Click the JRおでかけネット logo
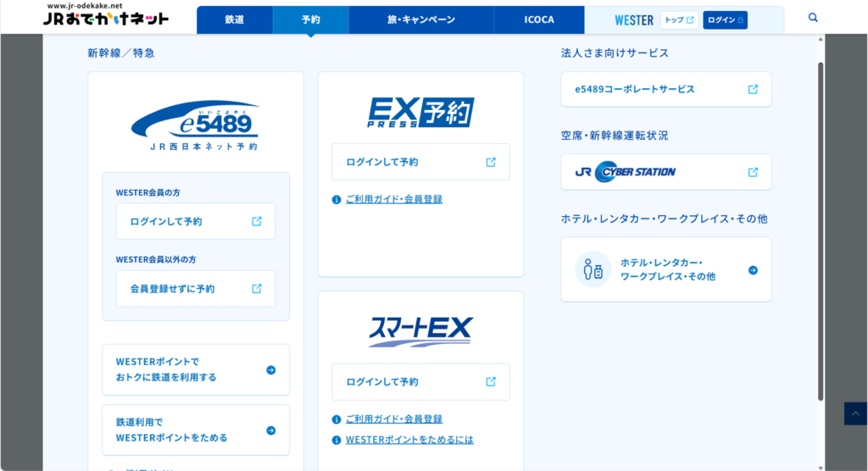Image resolution: width=868 pixels, height=471 pixels. click(108, 17)
